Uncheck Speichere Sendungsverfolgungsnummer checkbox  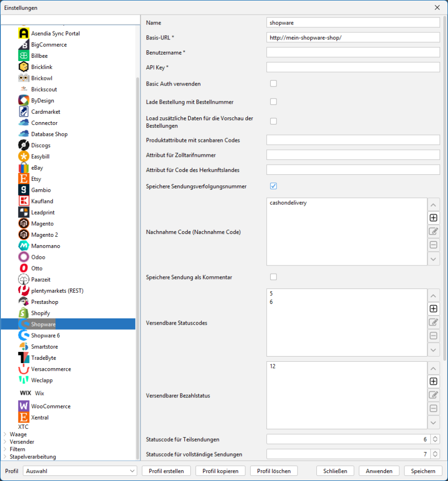(274, 186)
